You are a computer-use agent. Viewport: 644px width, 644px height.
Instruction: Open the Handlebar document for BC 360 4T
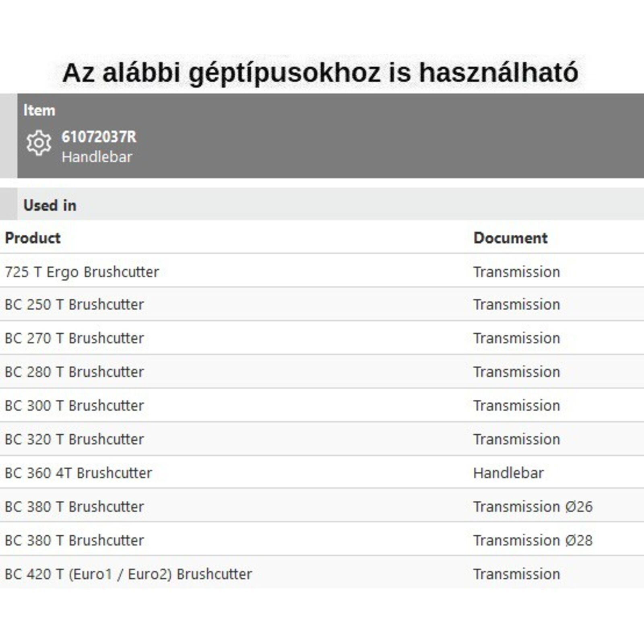tap(508, 473)
